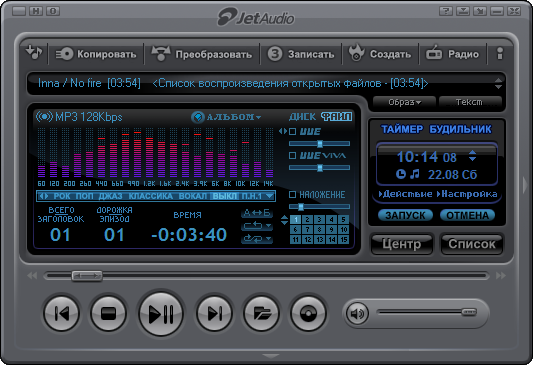Skip to the next track
This screenshot has height=365, width=533.
(x=214, y=313)
